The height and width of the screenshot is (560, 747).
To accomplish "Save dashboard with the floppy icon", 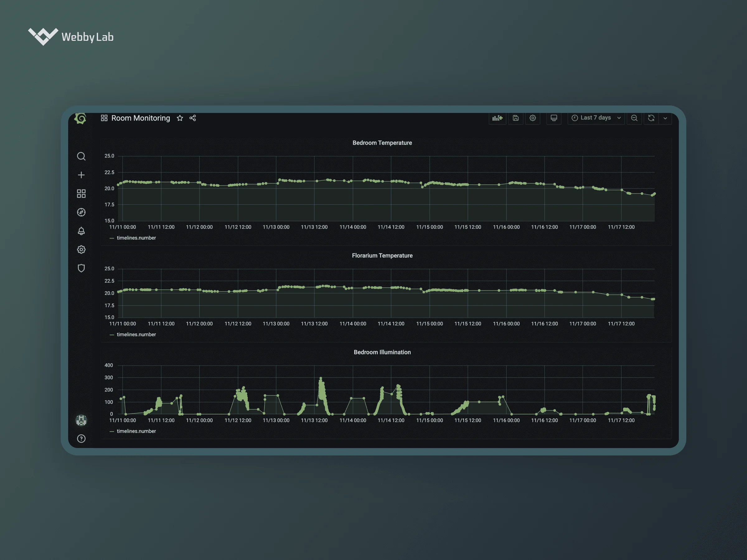I will coord(516,118).
